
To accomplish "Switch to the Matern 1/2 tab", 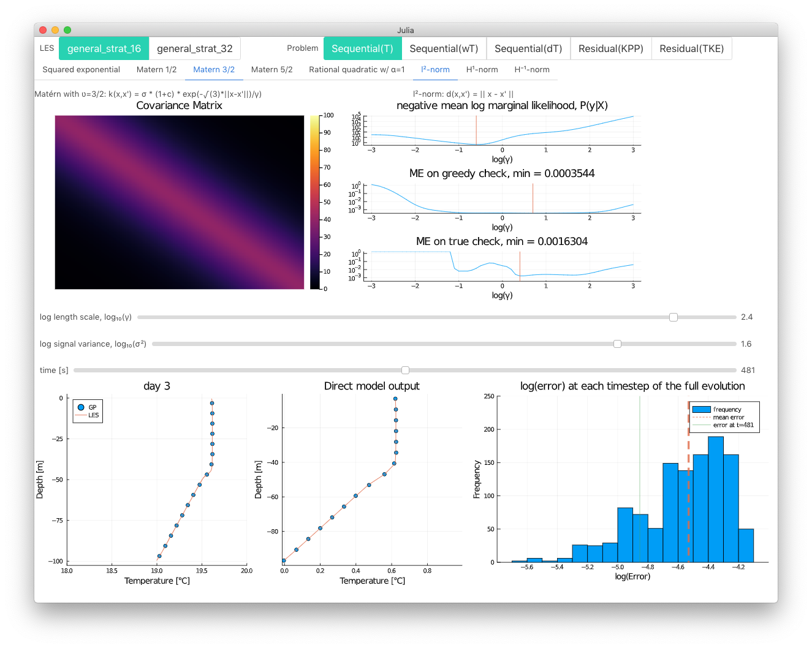I will [x=156, y=70].
